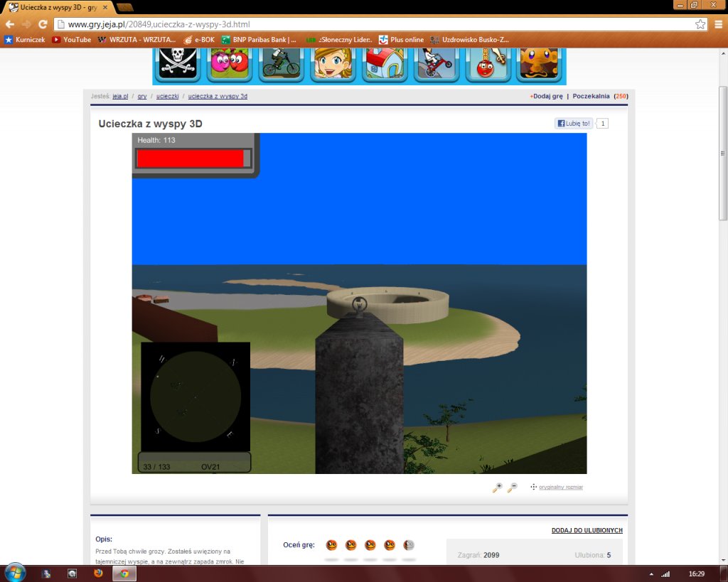Follow the ucieczki breadcrumb link
Screen dimensions: 728x582
[168, 96]
